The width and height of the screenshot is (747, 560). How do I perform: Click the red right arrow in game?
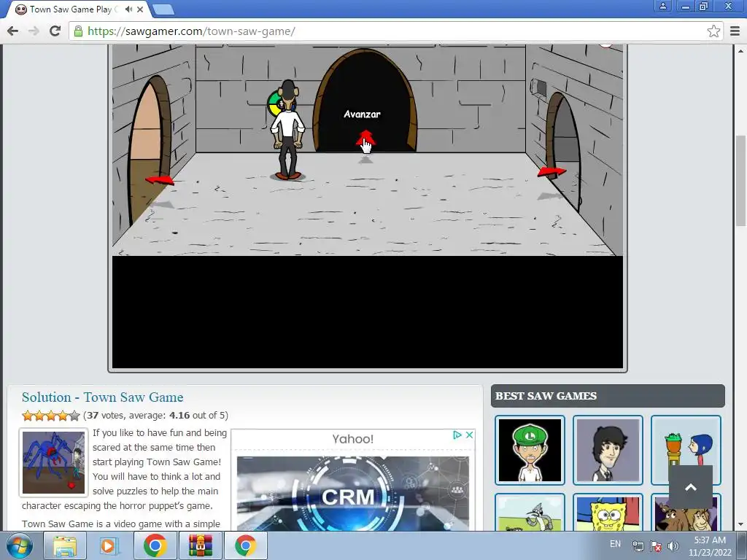click(x=551, y=171)
